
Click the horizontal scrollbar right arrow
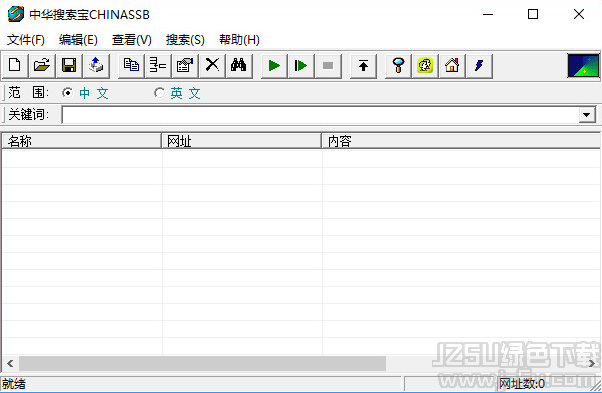coord(592,363)
